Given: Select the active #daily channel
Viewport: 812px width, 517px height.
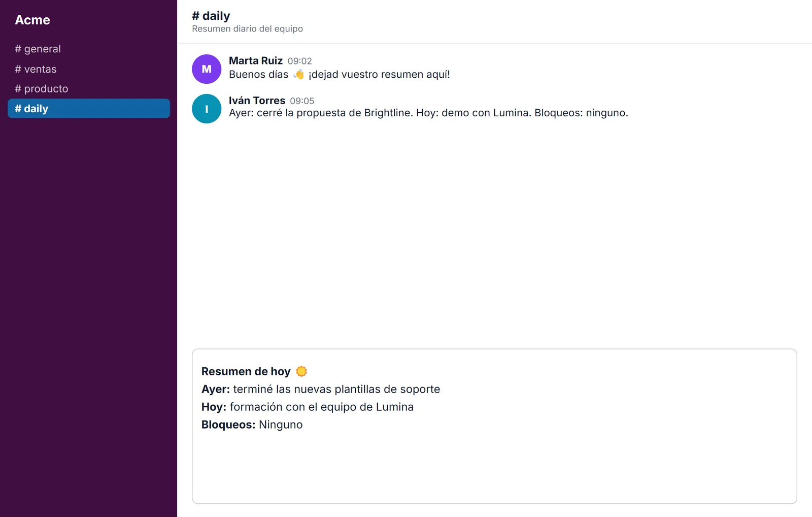Looking at the screenshot, I should [x=88, y=109].
